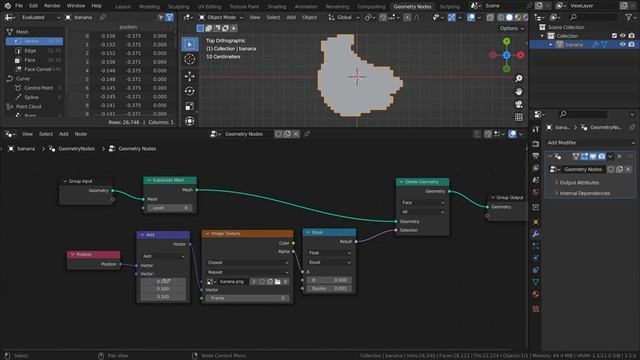Screen dimensions: 640x360
Task: Open the Window menu
Action: [x=76, y=6]
